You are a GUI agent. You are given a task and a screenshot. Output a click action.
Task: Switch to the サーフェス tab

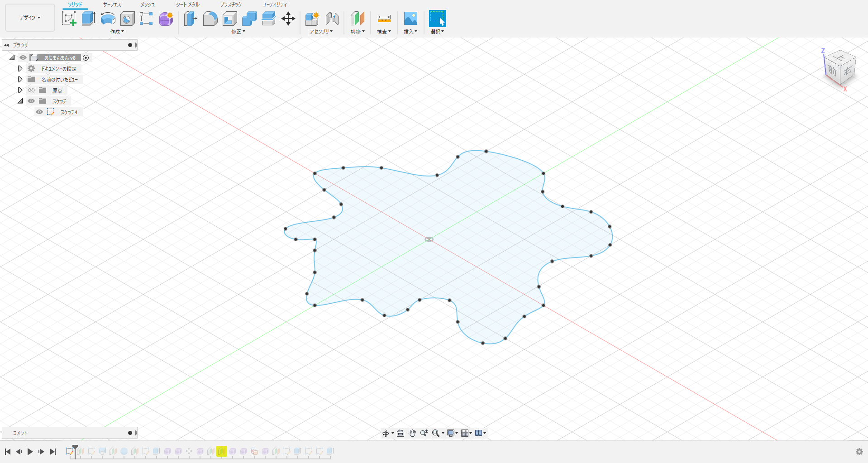[112, 5]
